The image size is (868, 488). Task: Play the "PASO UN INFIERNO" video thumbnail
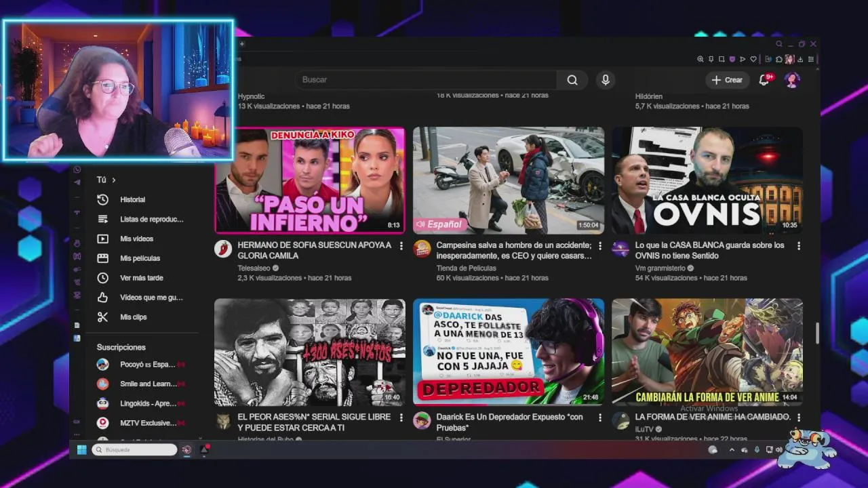pos(310,180)
